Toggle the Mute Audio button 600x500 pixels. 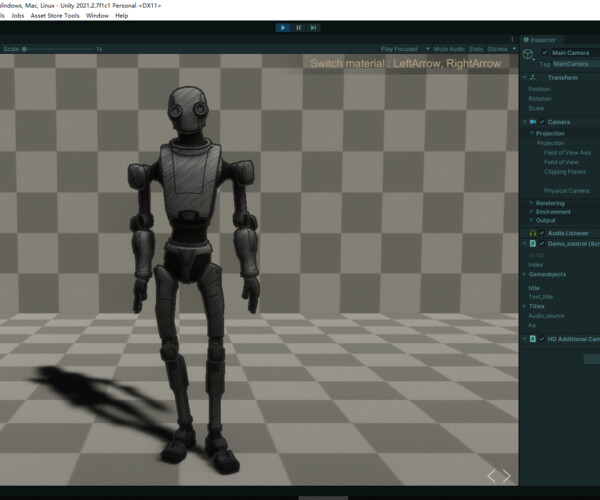tap(449, 48)
